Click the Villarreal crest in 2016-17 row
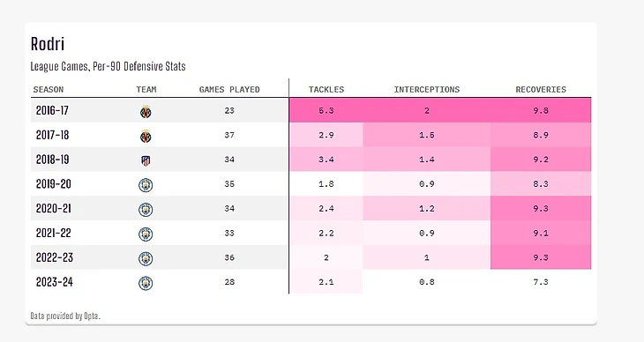The width and height of the screenshot is (644, 342). (x=146, y=111)
